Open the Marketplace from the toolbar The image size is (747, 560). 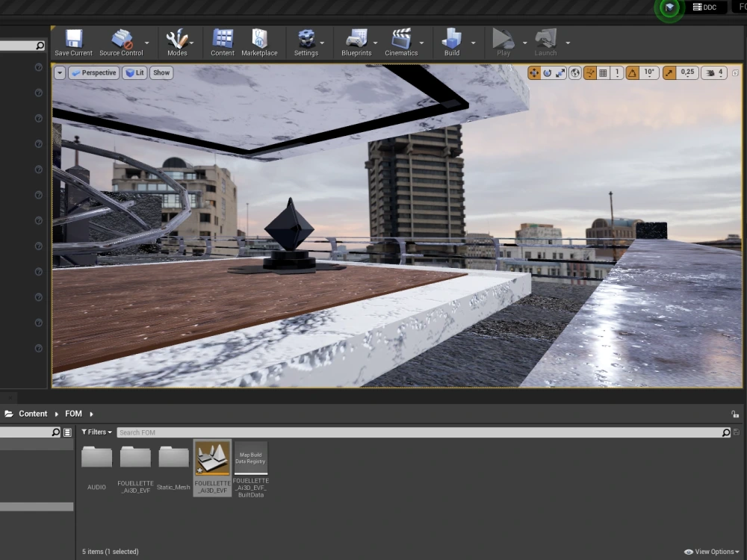(259, 41)
